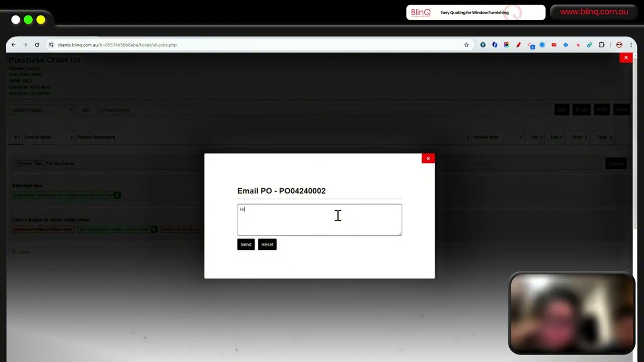Screen dimensions: 644x362
Task: Open the blue spiral circle extension
Action: (x=542, y=45)
